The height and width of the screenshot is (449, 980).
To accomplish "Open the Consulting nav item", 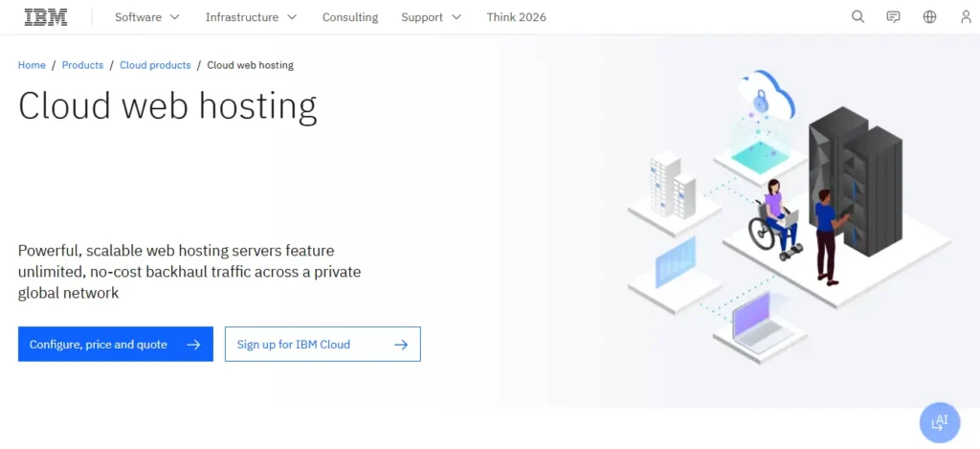I will tap(350, 17).
